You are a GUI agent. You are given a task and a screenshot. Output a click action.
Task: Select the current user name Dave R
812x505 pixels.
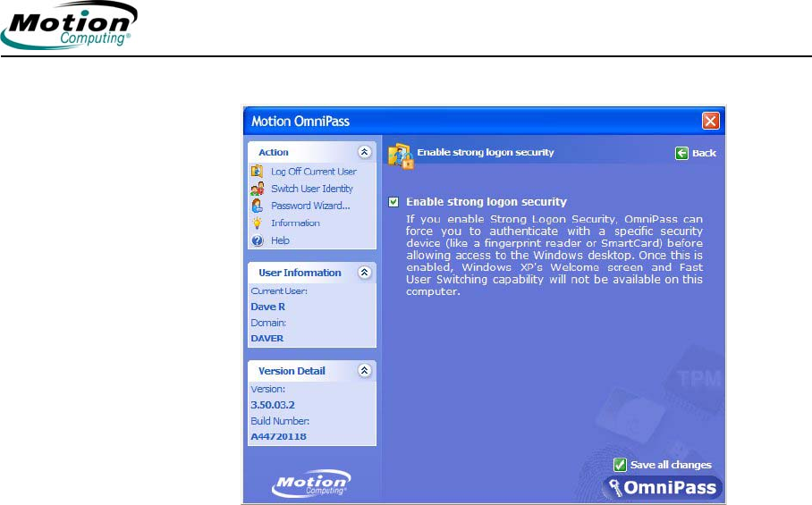coord(267,307)
